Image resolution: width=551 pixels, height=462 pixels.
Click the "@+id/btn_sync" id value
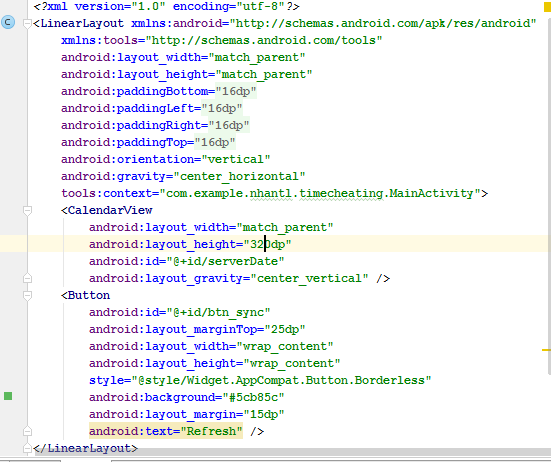tap(218, 312)
